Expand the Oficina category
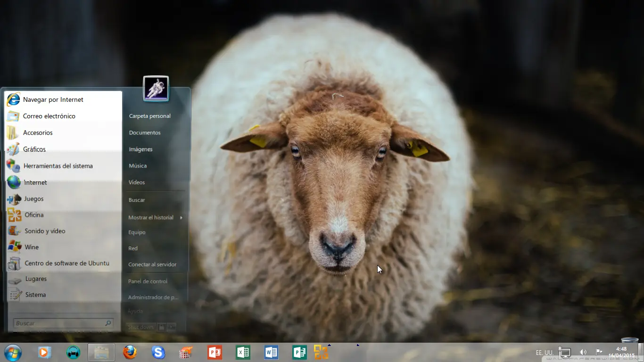 pyautogui.click(x=63, y=215)
